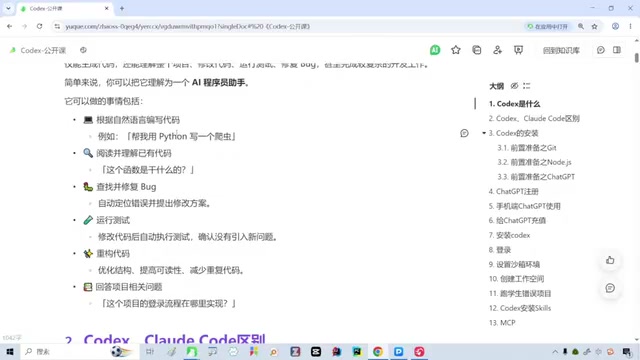Jump to 13. MCP section
Screen dimensions: 640x360
[x=502, y=323]
